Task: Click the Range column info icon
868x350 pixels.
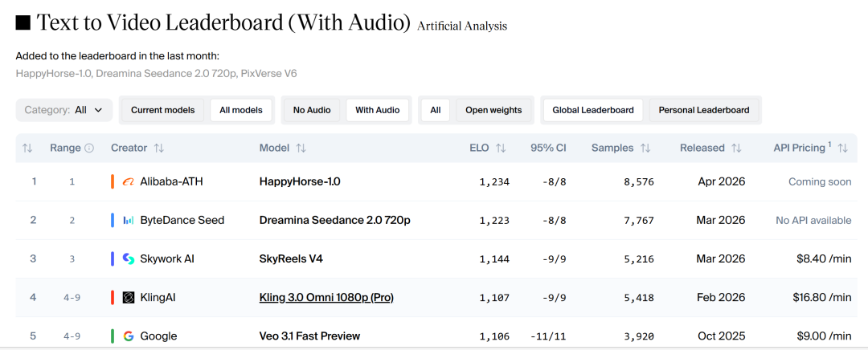Action: click(x=89, y=149)
